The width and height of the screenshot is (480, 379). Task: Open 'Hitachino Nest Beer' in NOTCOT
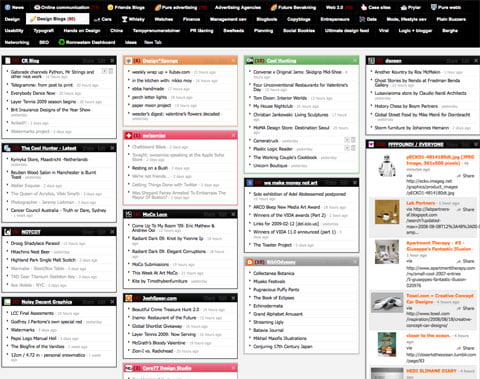[x=30, y=252]
